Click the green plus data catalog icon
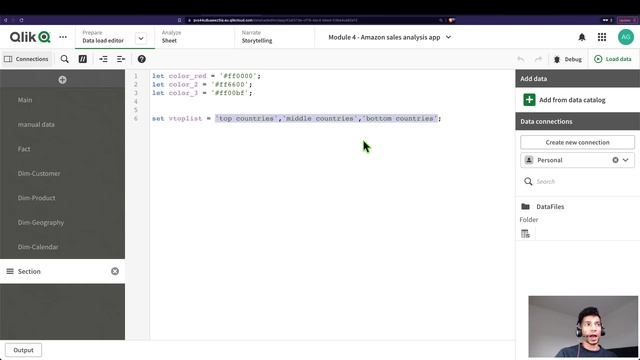This screenshot has height=360, width=640. [529, 100]
